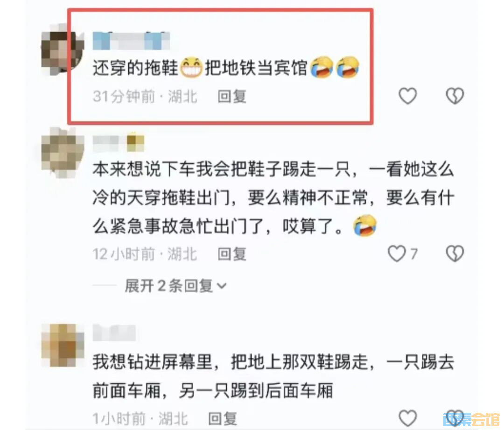Open the first commenter's blurred username

131,41
